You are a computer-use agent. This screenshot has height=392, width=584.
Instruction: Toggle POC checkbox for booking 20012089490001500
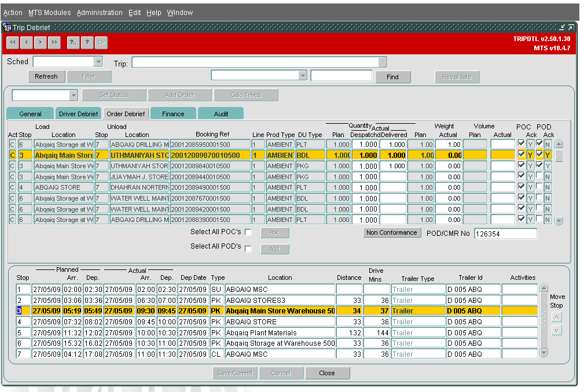click(x=521, y=186)
